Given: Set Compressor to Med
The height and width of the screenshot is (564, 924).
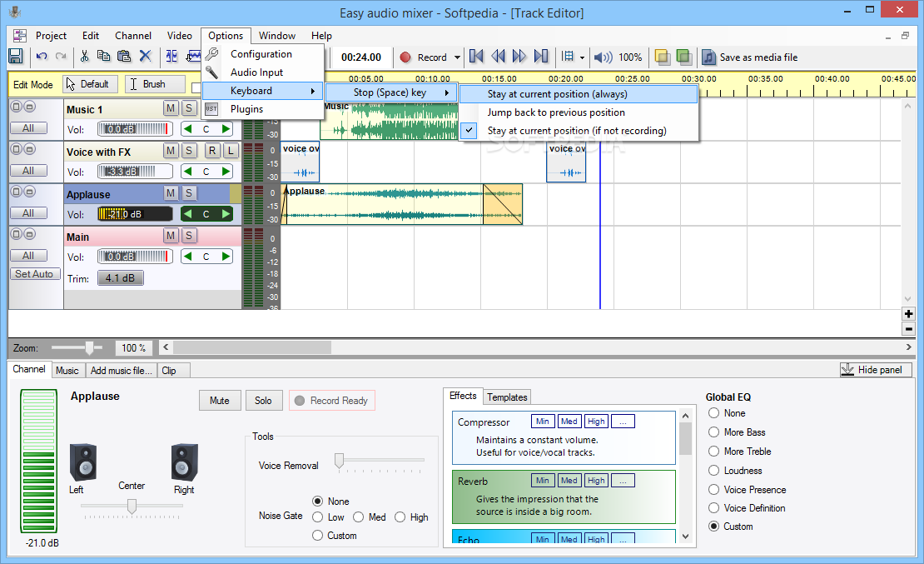Looking at the screenshot, I should point(569,422).
